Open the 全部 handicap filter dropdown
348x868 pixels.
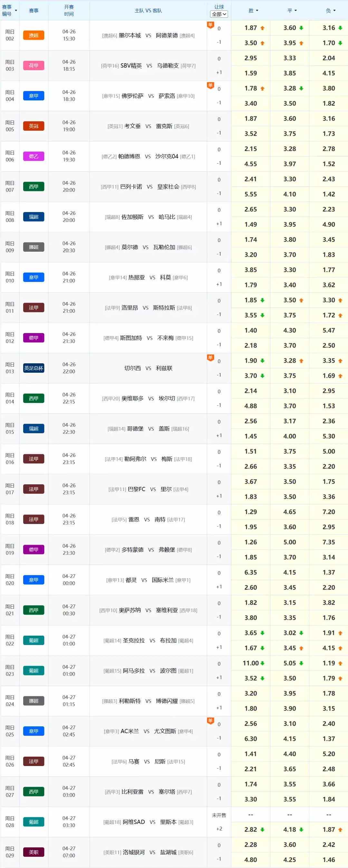[x=219, y=14]
